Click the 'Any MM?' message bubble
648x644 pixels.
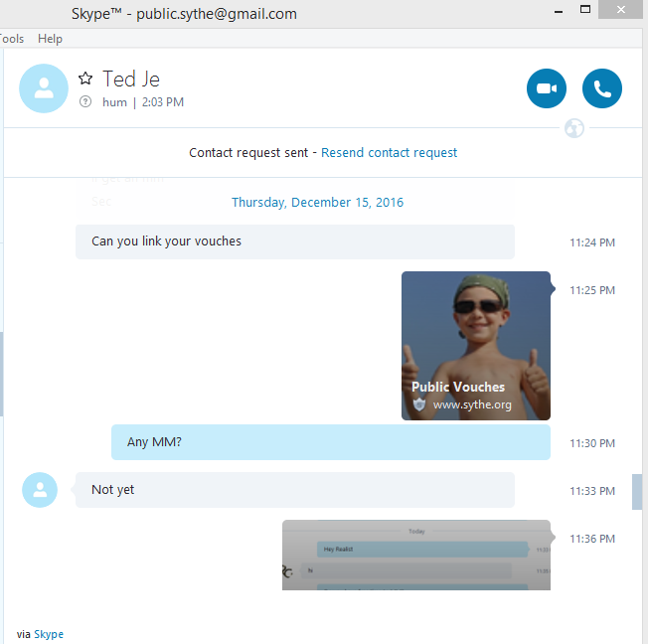[x=331, y=442]
